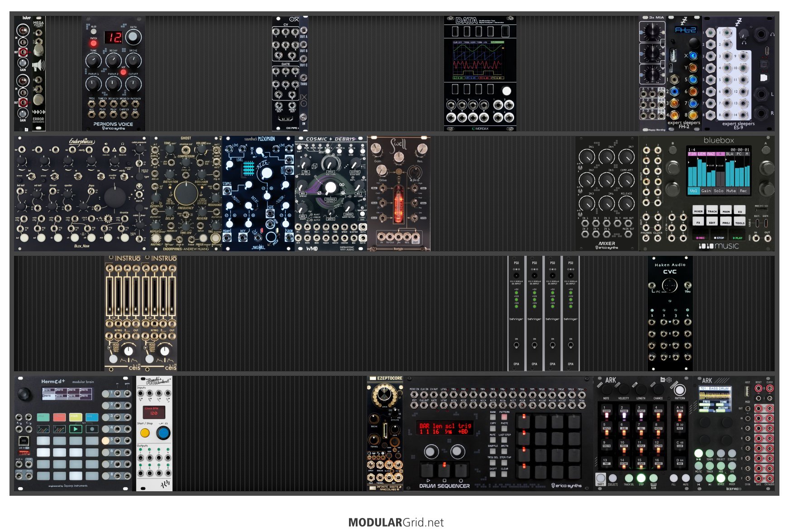Click the COMP-AMT knob on the Erica Mixer

(x=626, y=180)
